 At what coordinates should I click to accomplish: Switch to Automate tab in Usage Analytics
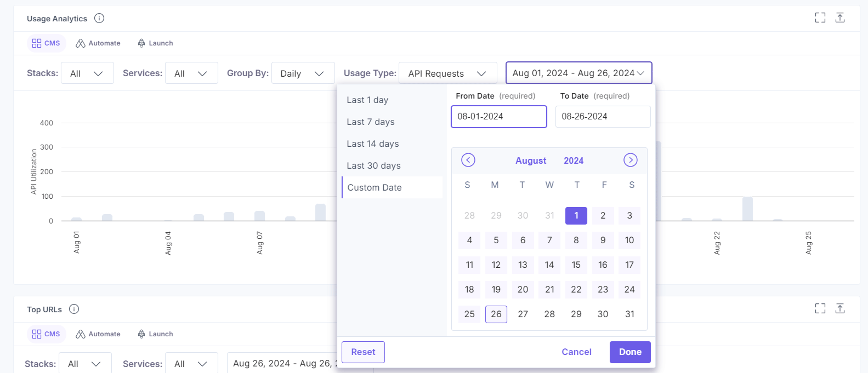tap(98, 43)
